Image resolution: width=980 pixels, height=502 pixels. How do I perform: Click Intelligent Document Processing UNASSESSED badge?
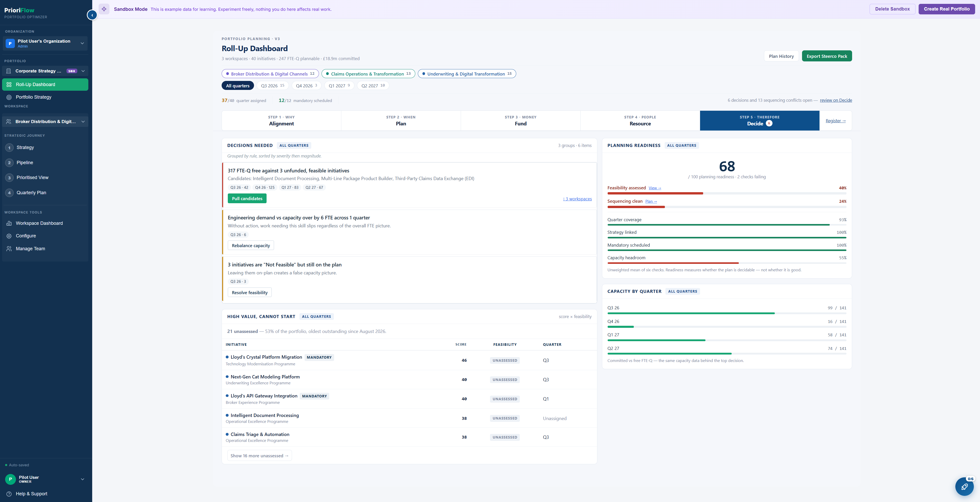click(505, 418)
